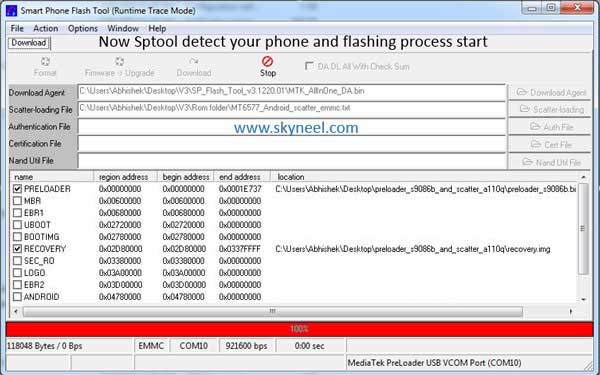Open the Options menu

tap(83, 28)
